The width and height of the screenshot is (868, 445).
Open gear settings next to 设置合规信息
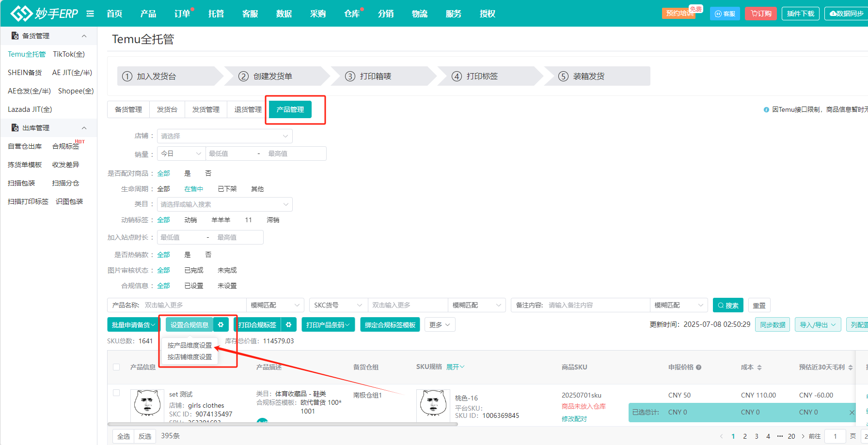[x=221, y=324]
